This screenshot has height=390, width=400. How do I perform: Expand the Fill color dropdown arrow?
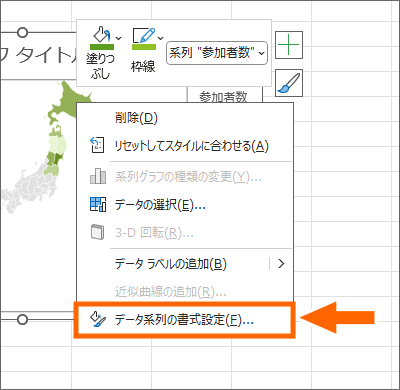pyautogui.click(x=118, y=39)
